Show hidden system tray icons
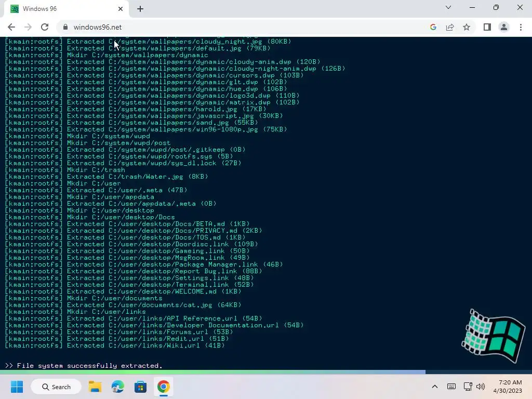This screenshot has width=532, height=399. [435, 387]
